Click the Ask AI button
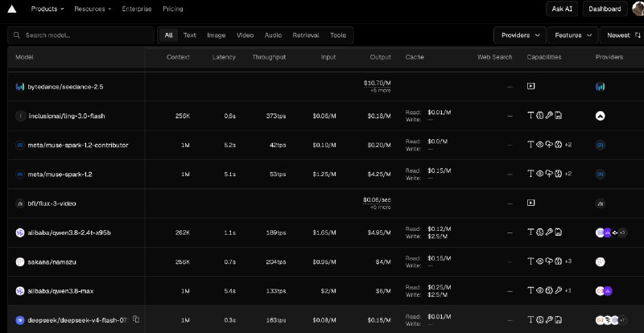The width and height of the screenshot is (644, 333). click(562, 9)
